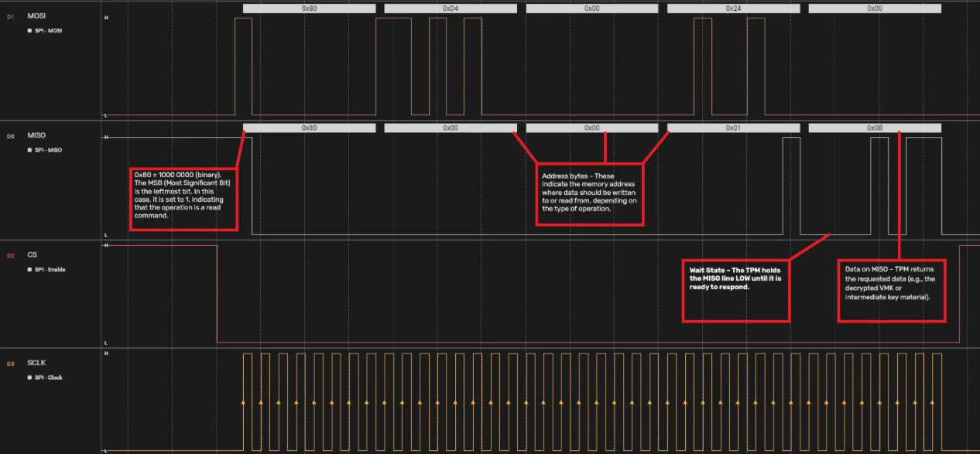Viewport: 980px width, 454px height.
Task: Click the 'Address bytes' annotation box
Action: pos(590,193)
